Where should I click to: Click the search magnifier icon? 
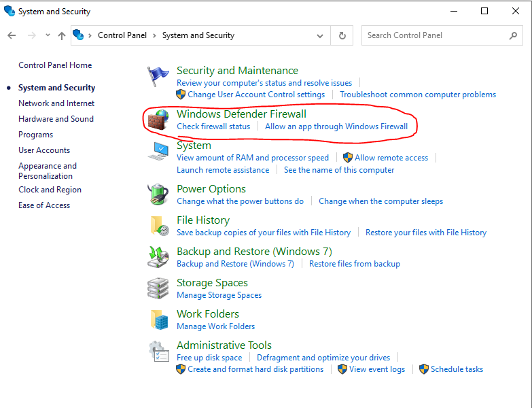513,35
